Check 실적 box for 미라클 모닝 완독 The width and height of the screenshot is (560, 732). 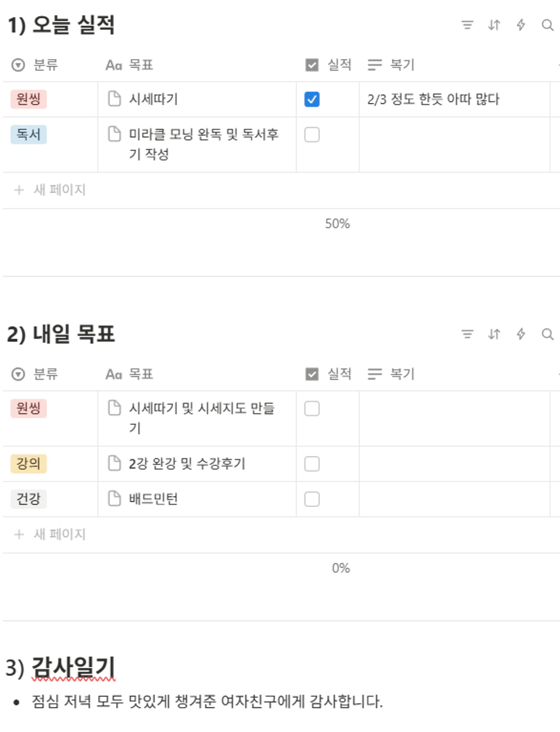pos(312,135)
